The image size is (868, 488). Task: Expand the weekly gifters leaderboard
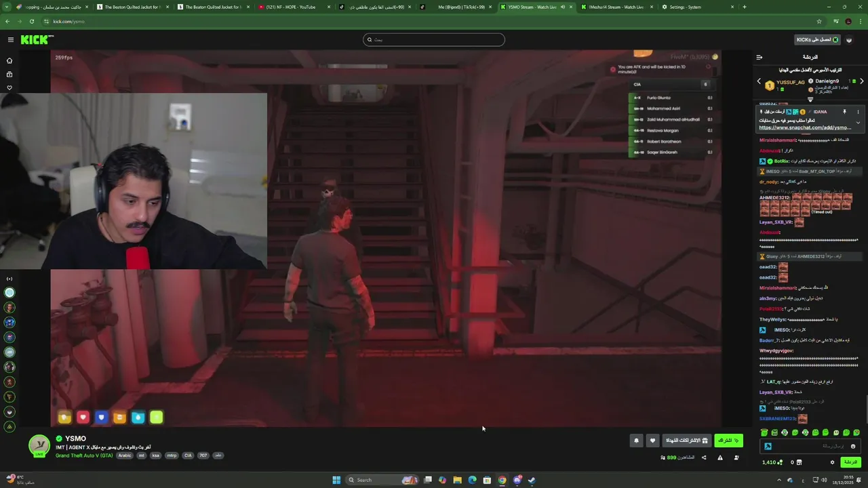point(810,99)
